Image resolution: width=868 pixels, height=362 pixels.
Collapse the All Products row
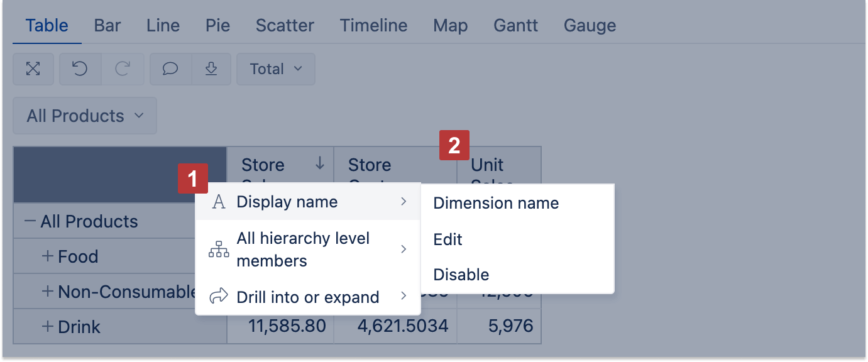30,221
